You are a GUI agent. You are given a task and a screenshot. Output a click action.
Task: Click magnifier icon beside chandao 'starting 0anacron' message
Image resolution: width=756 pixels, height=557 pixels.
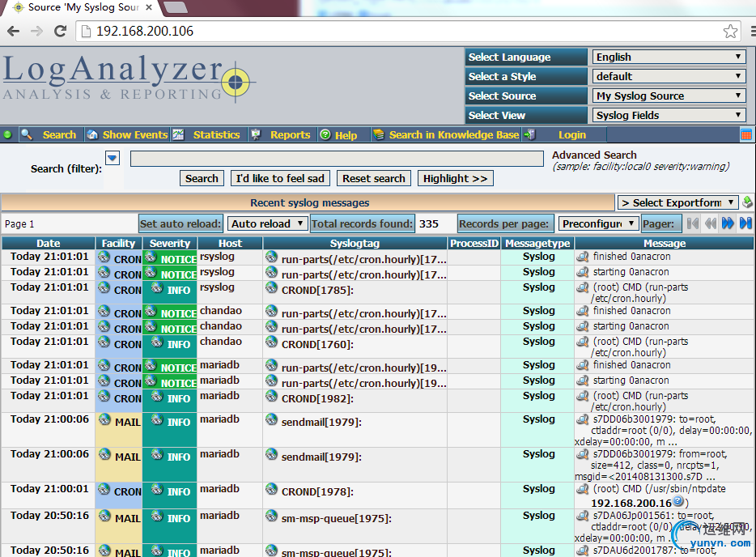pos(583,326)
